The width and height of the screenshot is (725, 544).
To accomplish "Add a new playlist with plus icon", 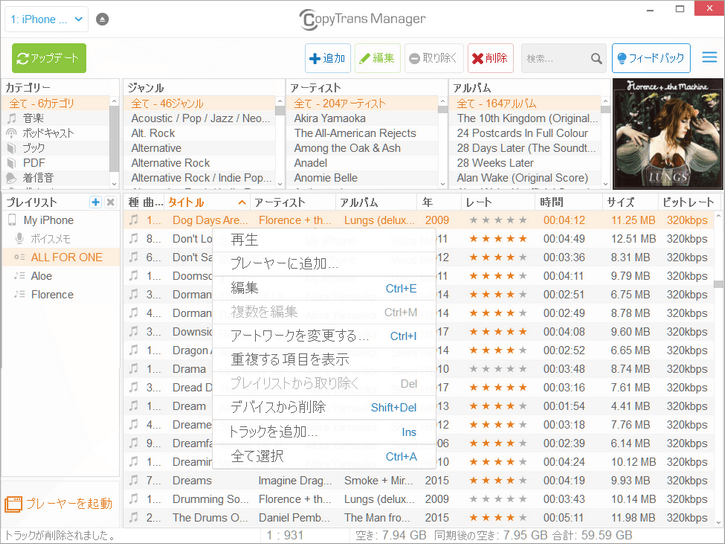I will point(96,202).
